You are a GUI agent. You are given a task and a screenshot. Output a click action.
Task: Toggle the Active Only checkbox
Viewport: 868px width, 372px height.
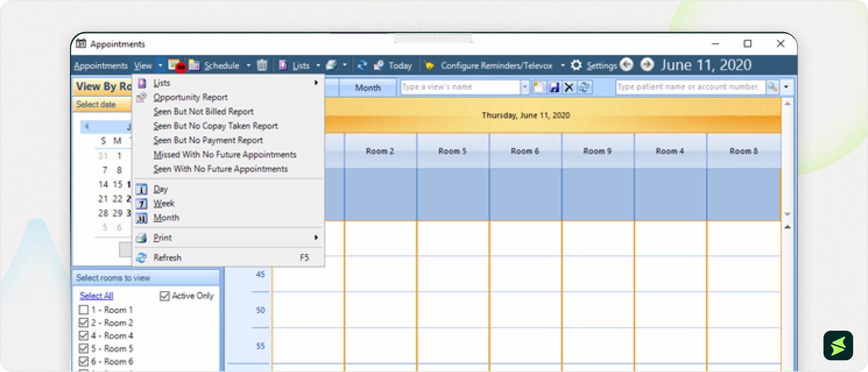tap(164, 296)
